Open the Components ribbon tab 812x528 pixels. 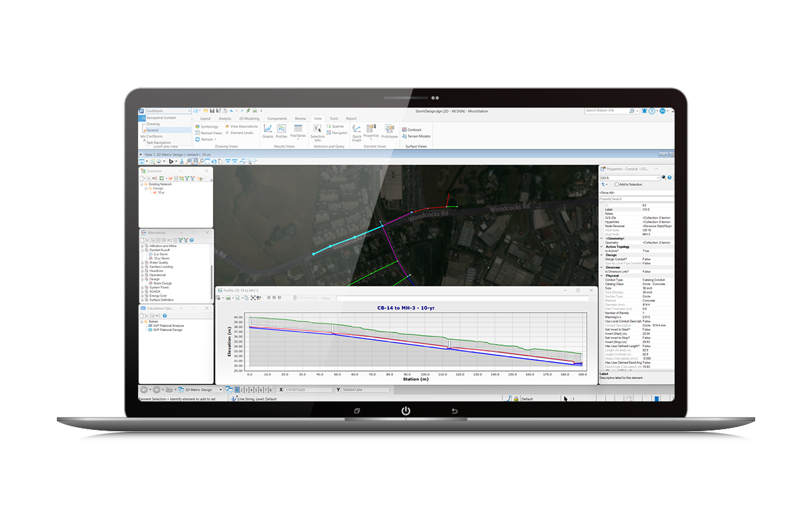(276, 118)
